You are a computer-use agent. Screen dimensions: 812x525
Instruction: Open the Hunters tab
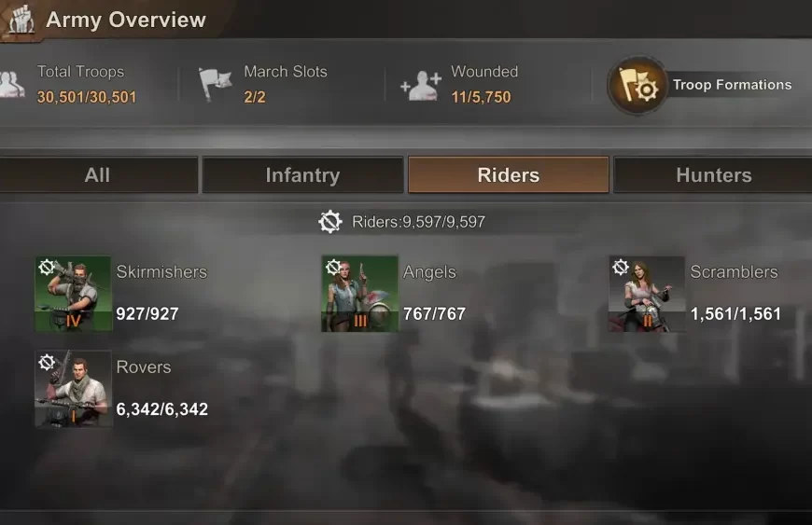tap(713, 174)
